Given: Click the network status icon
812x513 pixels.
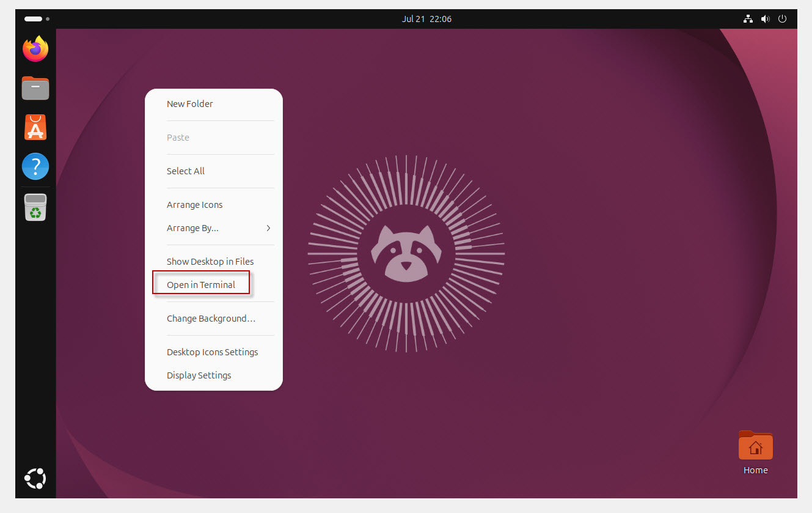Looking at the screenshot, I should 748,19.
